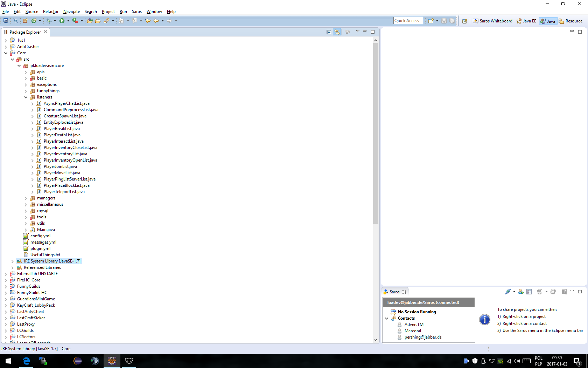Switch to the Java EE perspective
Screen dimensions: 588x368
coord(526,21)
